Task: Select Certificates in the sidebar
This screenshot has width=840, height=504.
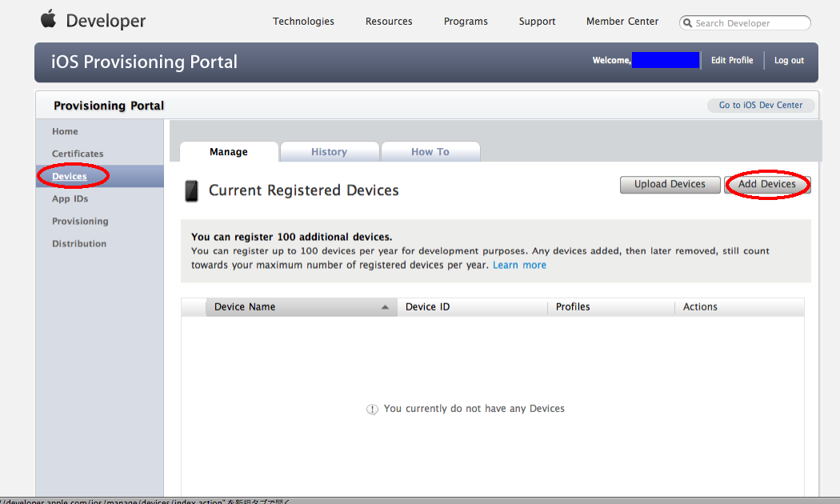Action: (x=78, y=154)
